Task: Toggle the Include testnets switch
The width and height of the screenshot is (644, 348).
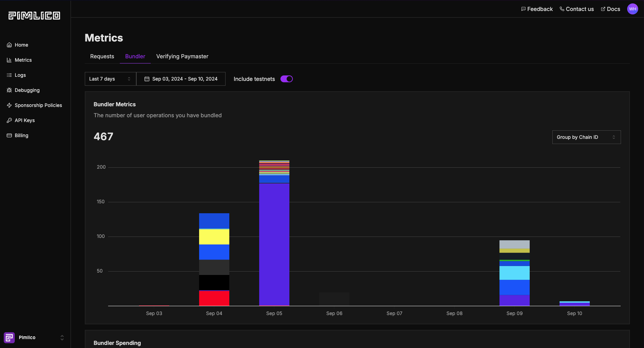Action: [287, 79]
